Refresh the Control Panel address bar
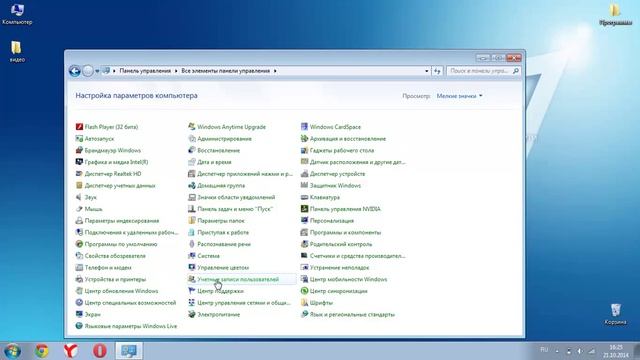640x360 pixels. click(437, 71)
